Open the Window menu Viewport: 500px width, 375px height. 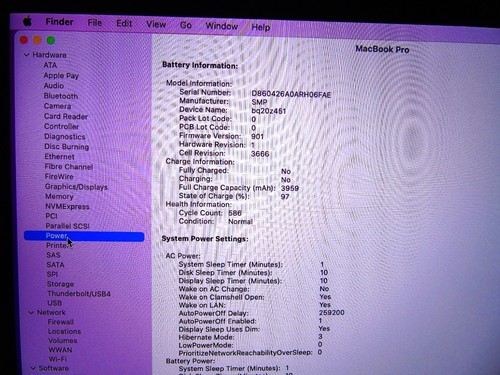pyautogui.click(x=222, y=26)
